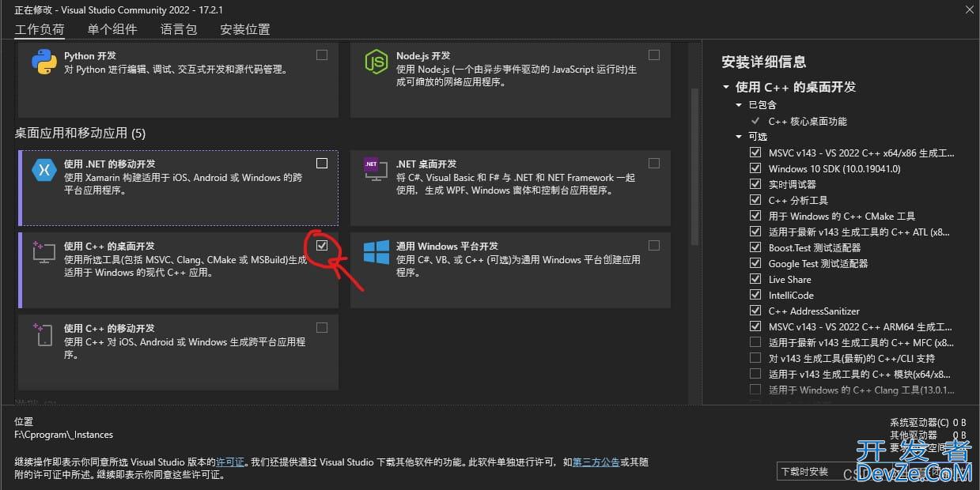Collapse the 可选 group
The height and width of the screenshot is (490, 980).
pos(740,137)
